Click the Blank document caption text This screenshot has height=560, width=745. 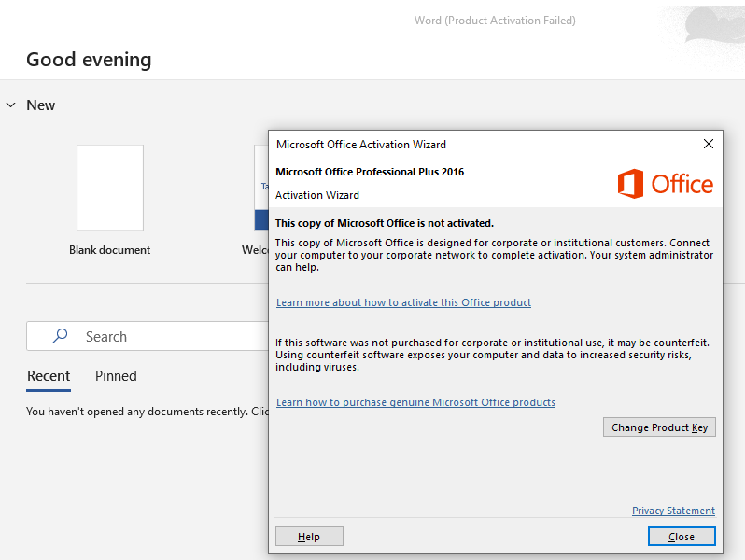pos(110,250)
